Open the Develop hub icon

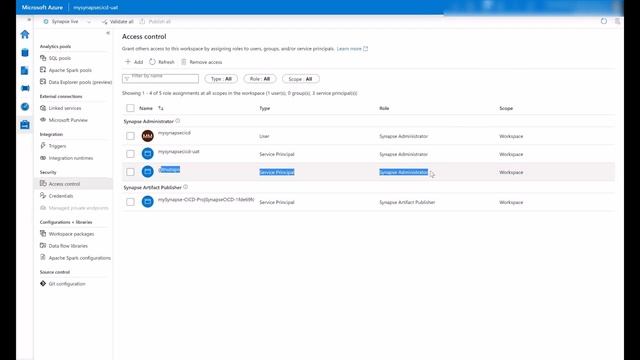[25, 71]
